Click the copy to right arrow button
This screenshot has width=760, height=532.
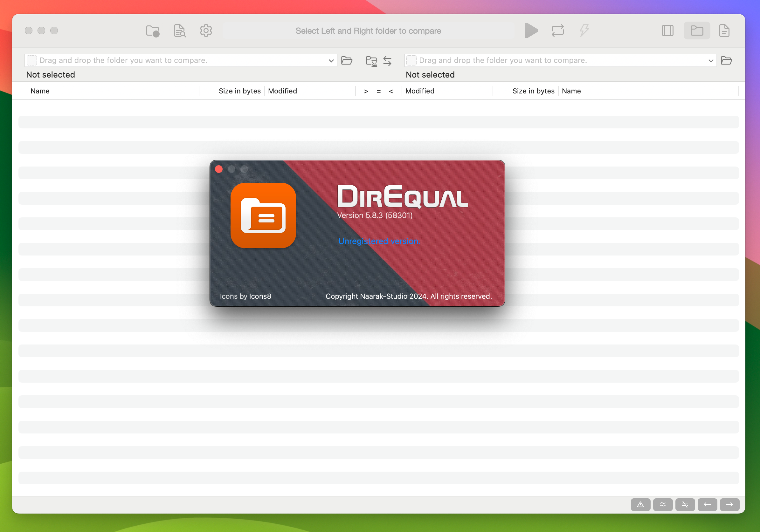click(729, 505)
